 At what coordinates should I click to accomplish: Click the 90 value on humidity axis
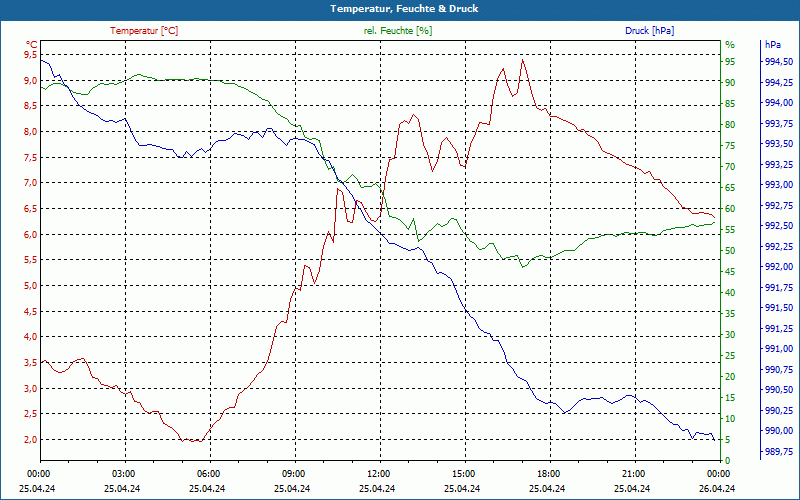(x=730, y=83)
